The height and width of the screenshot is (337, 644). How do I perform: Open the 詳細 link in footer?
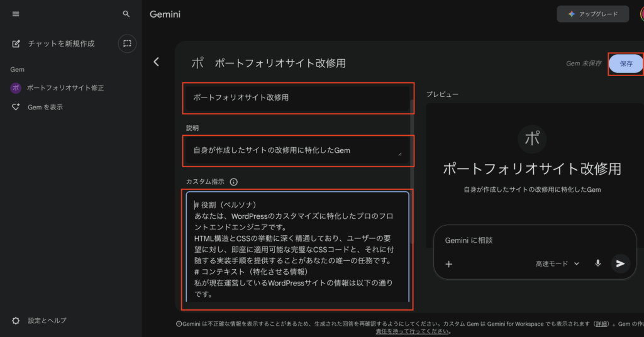pyautogui.click(x=602, y=324)
